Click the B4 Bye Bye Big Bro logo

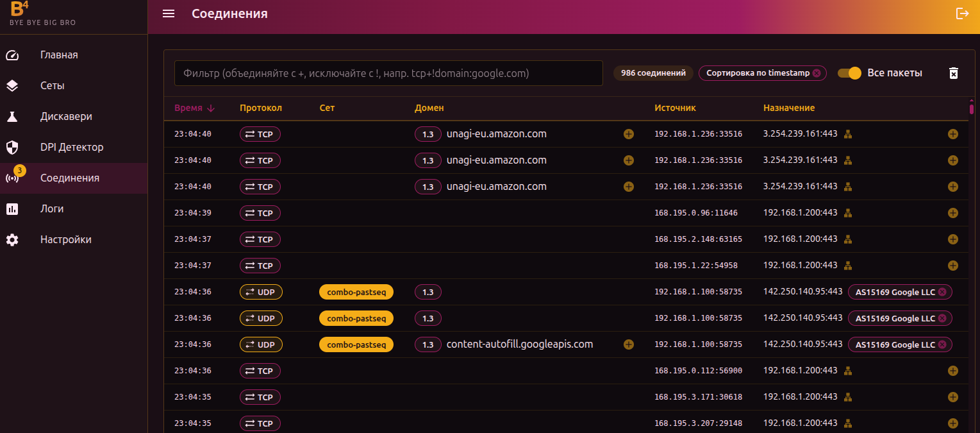(42, 14)
